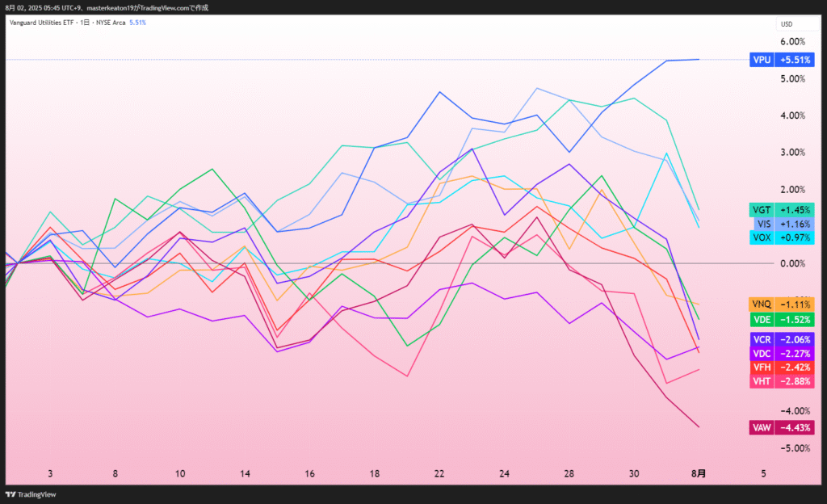Viewport: 827px width, 504px height.
Task: Click date 28 on the time axis
Action: coord(569,473)
